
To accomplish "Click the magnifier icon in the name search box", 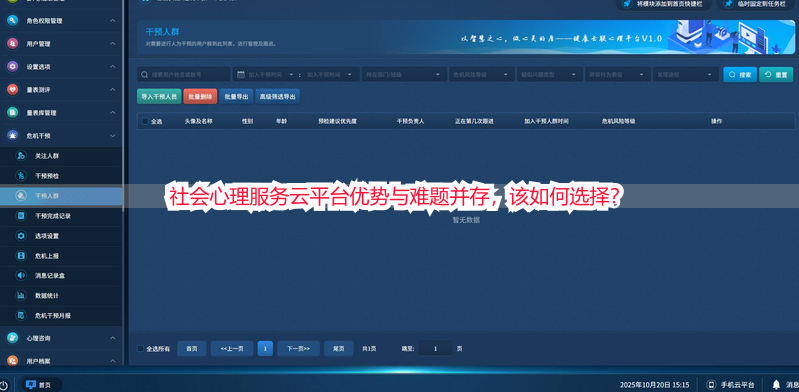I will click(x=145, y=74).
